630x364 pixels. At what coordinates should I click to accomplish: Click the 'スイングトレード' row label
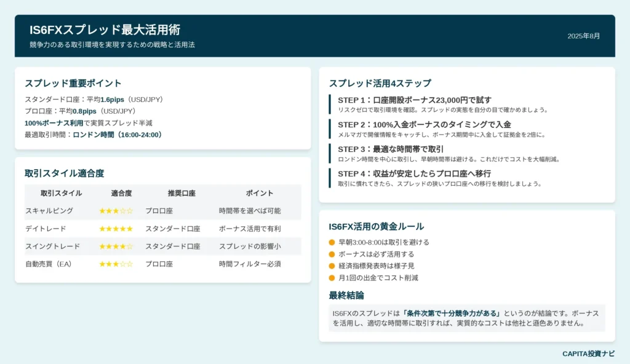point(53,247)
